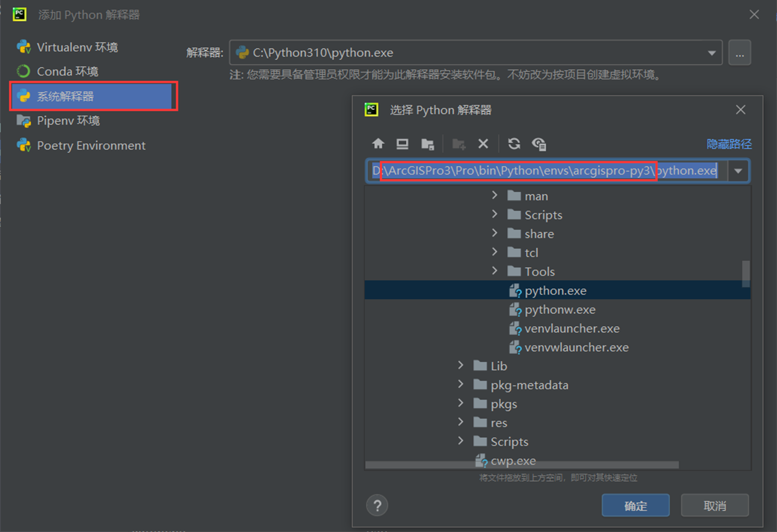This screenshot has height=532, width=777.
Task: Toggle show hidden files icon
Action: [539, 143]
